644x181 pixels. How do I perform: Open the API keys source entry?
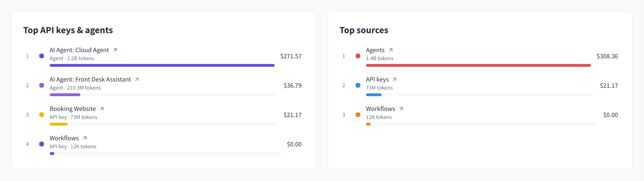point(377,79)
